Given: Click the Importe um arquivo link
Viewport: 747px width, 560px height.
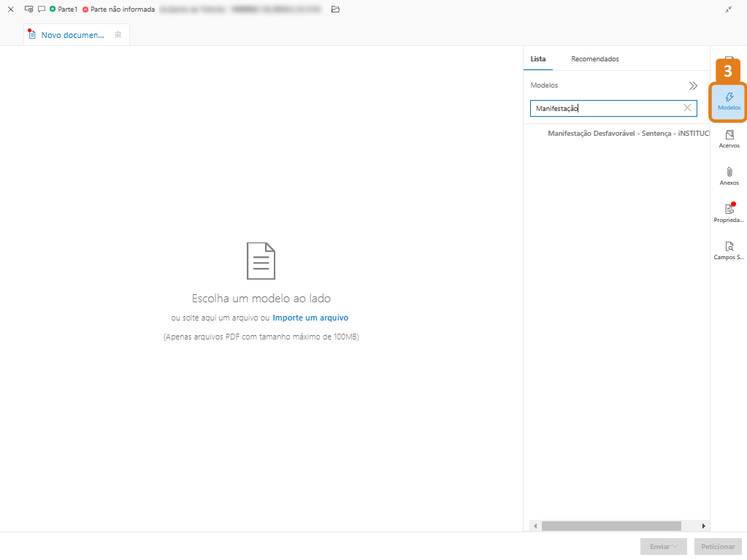Looking at the screenshot, I should [x=310, y=317].
